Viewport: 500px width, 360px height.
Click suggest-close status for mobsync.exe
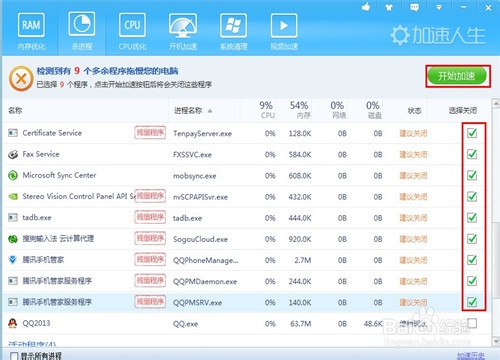coord(413,175)
